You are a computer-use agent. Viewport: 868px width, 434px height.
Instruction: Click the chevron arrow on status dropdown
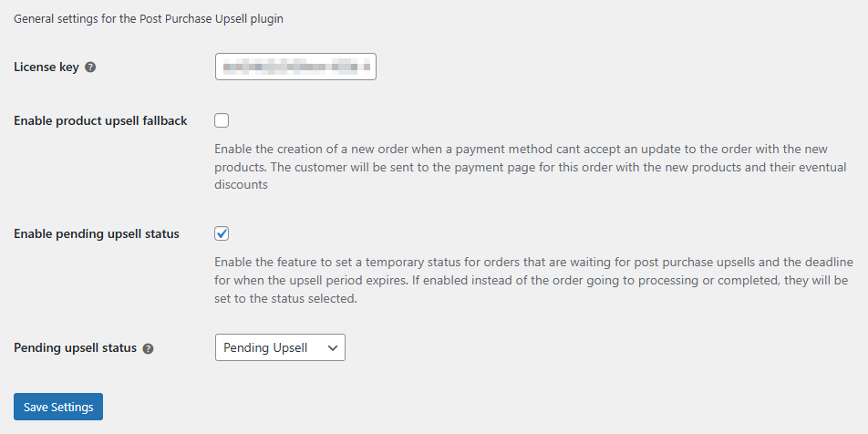333,347
